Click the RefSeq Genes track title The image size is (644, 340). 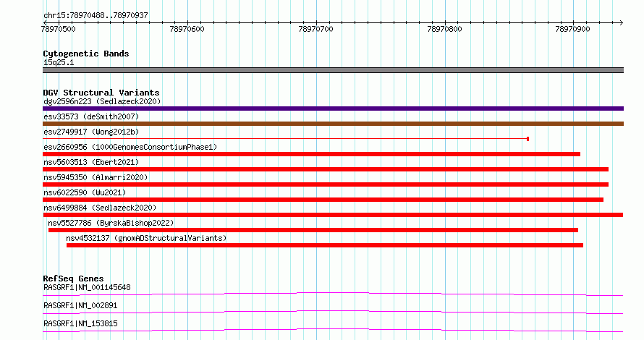coord(73,279)
